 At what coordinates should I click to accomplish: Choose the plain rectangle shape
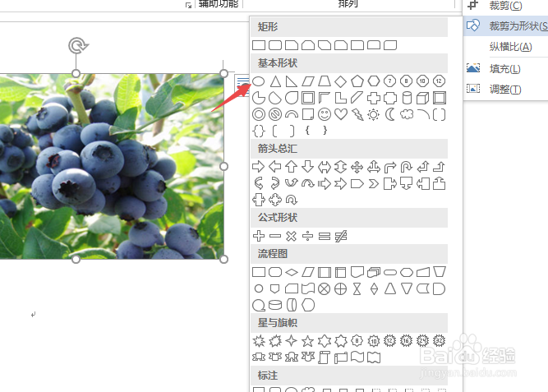tap(259, 45)
